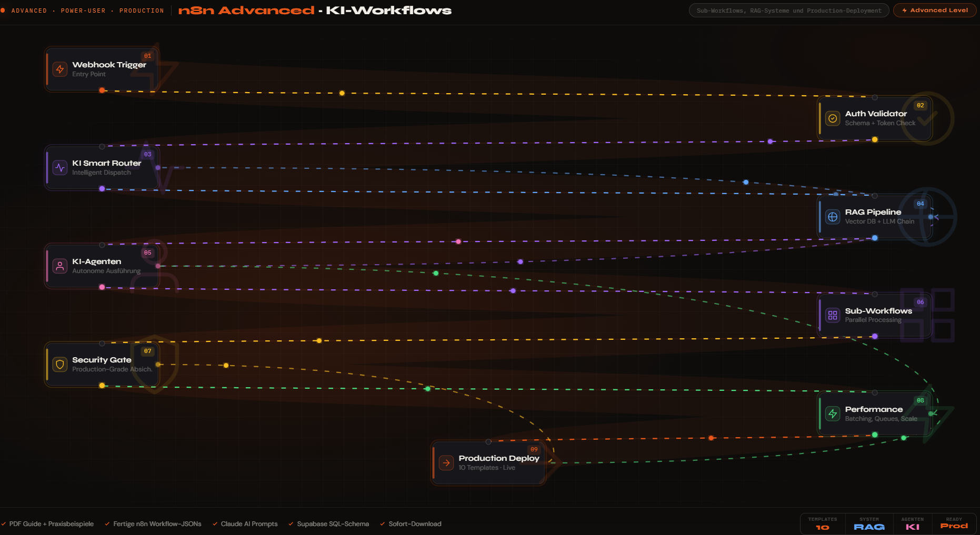Open the TEMPLATES 10 stat tab
Image resolution: width=980 pixels, height=535 pixels.
coord(822,524)
